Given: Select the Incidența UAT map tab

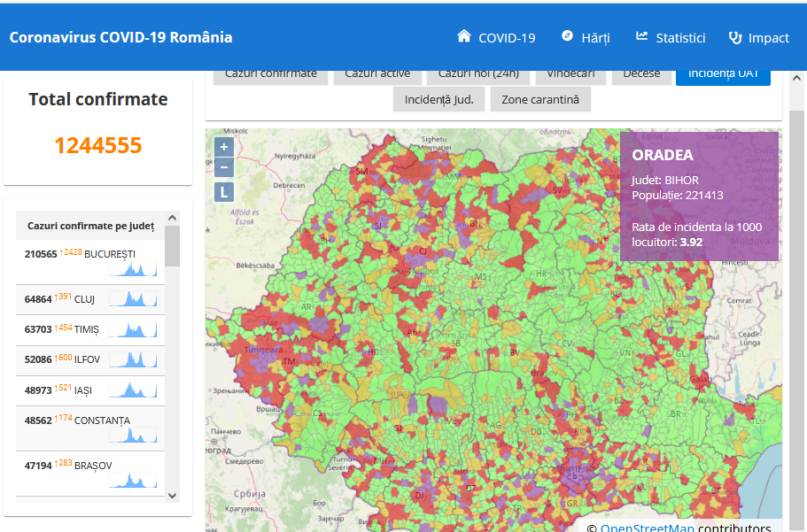Looking at the screenshot, I should tap(723, 76).
